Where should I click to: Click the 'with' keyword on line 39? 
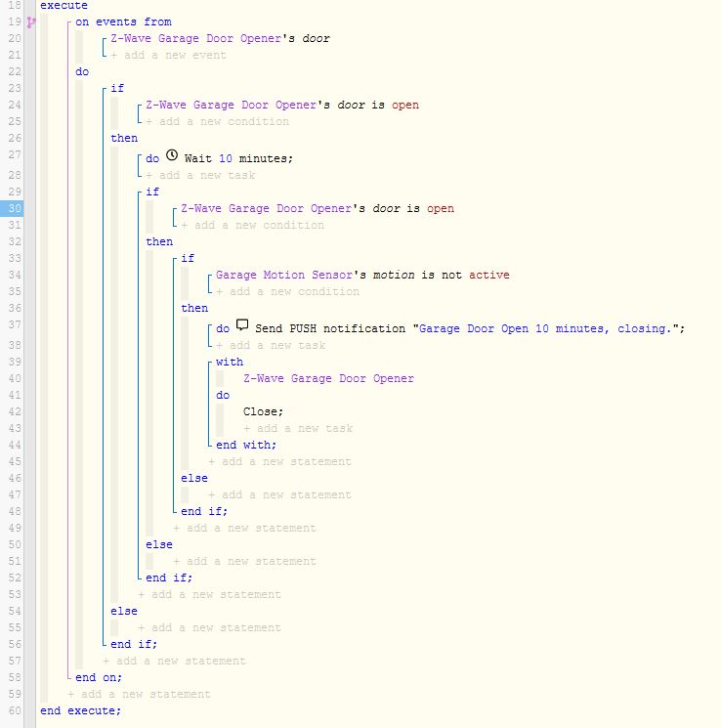click(x=230, y=363)
